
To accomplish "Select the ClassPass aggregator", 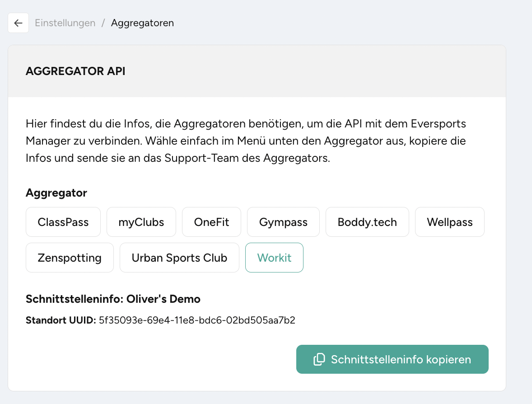I will tap(63, 222).
